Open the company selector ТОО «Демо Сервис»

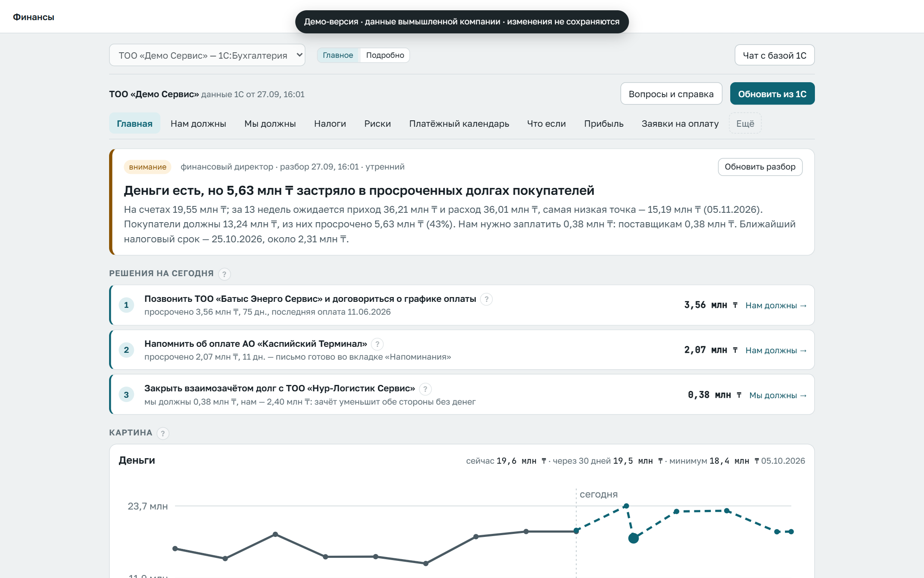tap(207, 55)
